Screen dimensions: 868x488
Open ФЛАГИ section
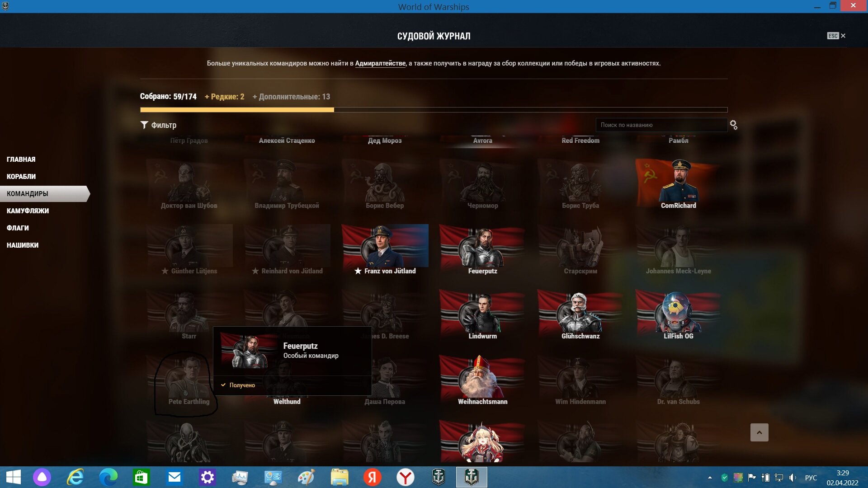pyautogui.click(x=18, y=228)
